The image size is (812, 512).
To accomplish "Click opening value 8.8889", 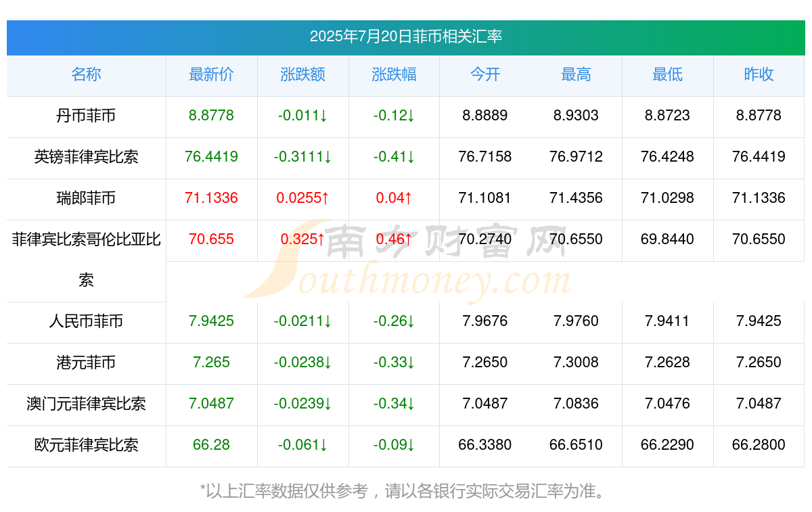I will 485,116.
